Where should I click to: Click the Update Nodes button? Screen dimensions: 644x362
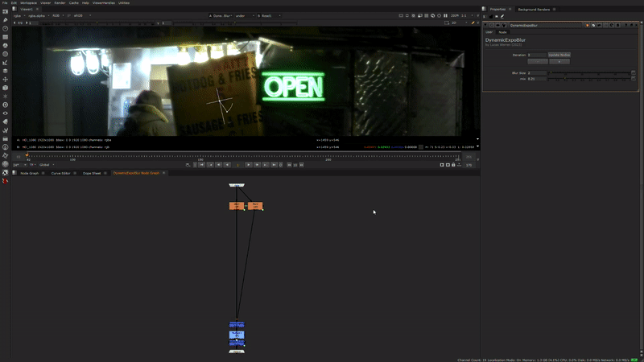coord(559,55)
